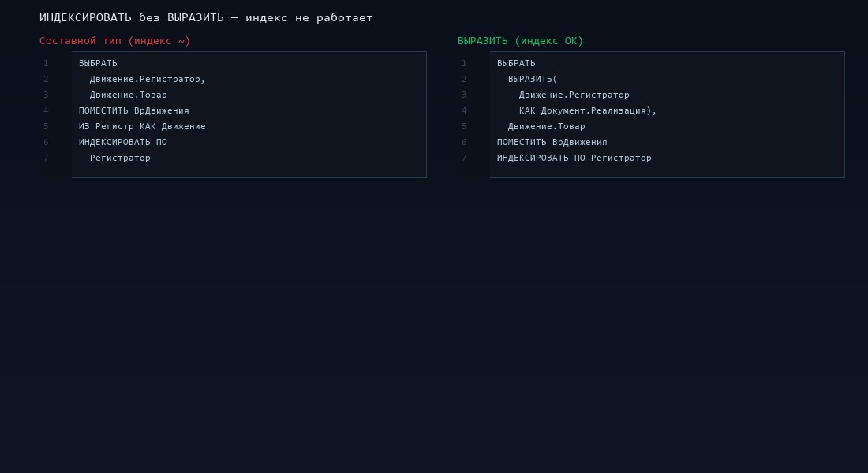868x473 pixels.
Task: Click the title "ИНДЕКСИРОВАТЬ без ВЫРАЗИТЬ" heading
Action: (206, 17)
